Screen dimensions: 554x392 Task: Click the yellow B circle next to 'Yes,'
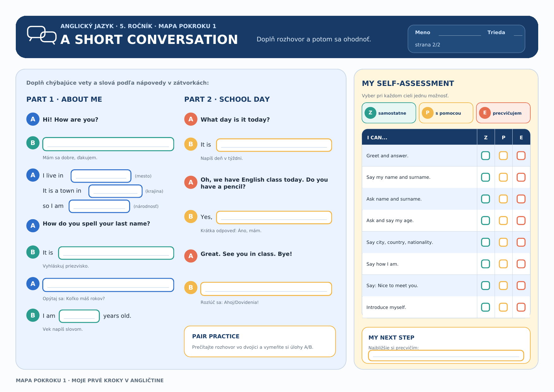(191, 216)
